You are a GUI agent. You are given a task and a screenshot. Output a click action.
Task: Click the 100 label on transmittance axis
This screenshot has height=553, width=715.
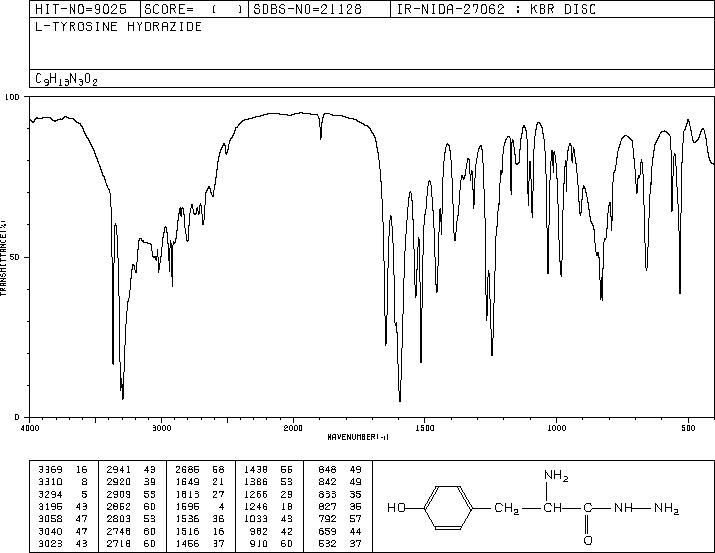click(x=12, y=97)
